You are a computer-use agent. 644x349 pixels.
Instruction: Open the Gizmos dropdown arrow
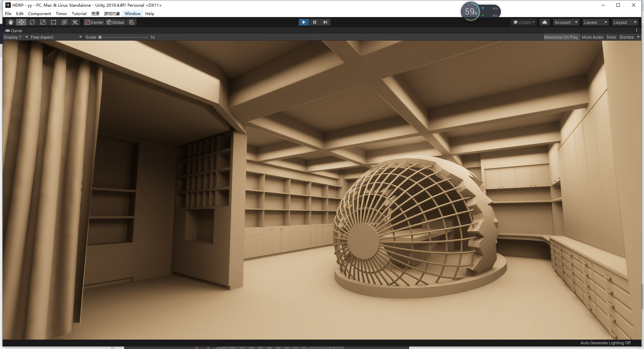[x=638, y=37]
